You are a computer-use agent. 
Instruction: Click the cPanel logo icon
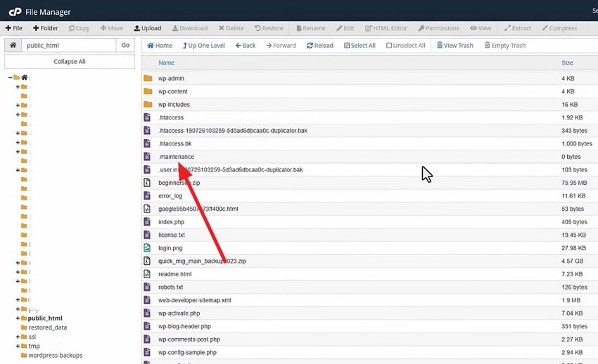(15, 12)
